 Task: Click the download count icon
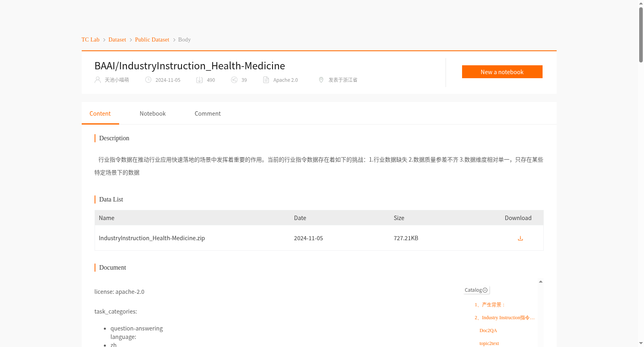(199, 80)
